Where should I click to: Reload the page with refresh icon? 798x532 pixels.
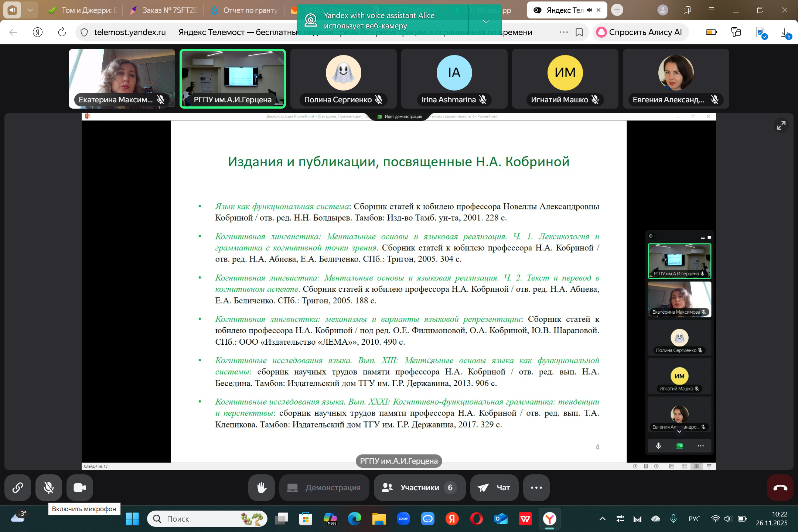pyautogui.click(x=62, y=33)
